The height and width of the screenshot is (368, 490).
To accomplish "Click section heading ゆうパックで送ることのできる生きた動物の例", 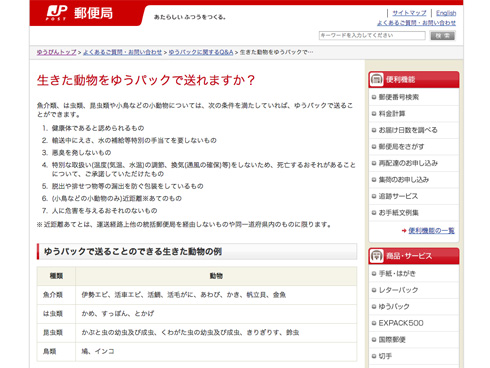I will tap(133, 252).
